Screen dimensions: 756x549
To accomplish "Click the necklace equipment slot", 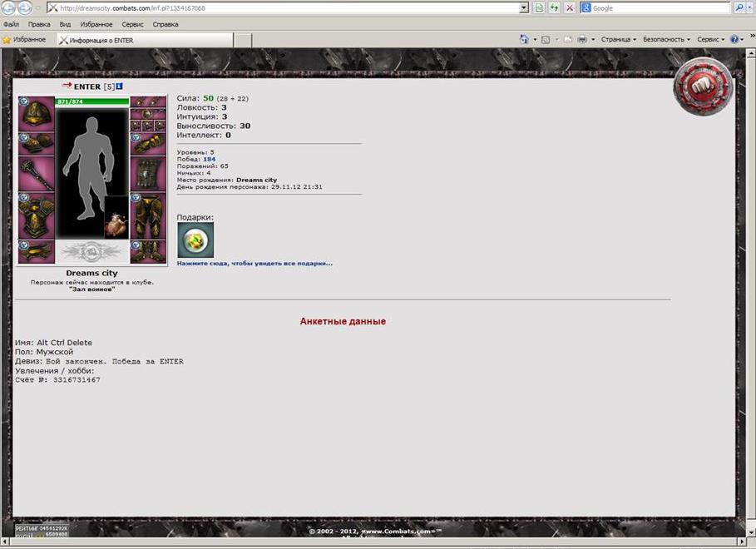I will pyautogui.click(x=148, y=114).
